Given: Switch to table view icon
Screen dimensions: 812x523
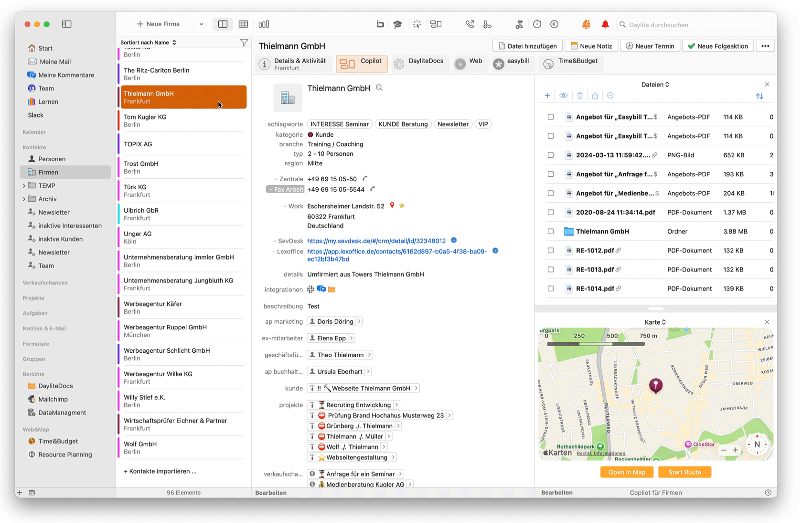Looking at the screenshot, I should coord(243,24).
